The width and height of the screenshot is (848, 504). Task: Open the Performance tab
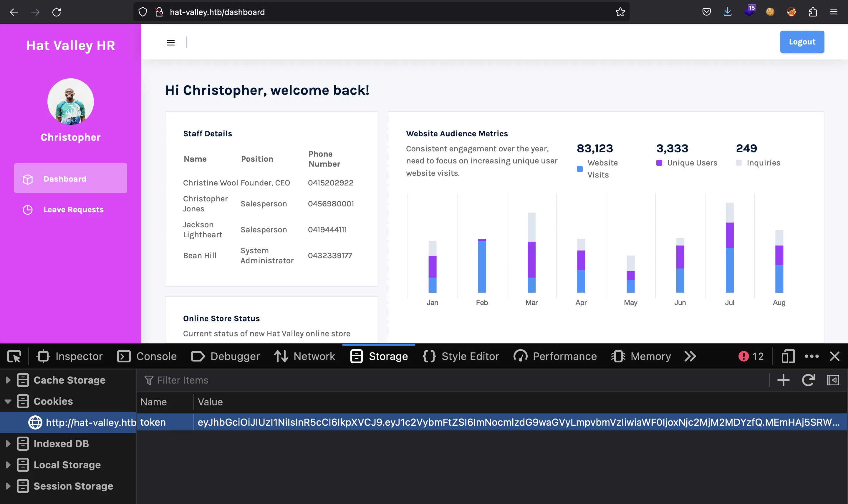pyautogui.click(x=555, y=356)
